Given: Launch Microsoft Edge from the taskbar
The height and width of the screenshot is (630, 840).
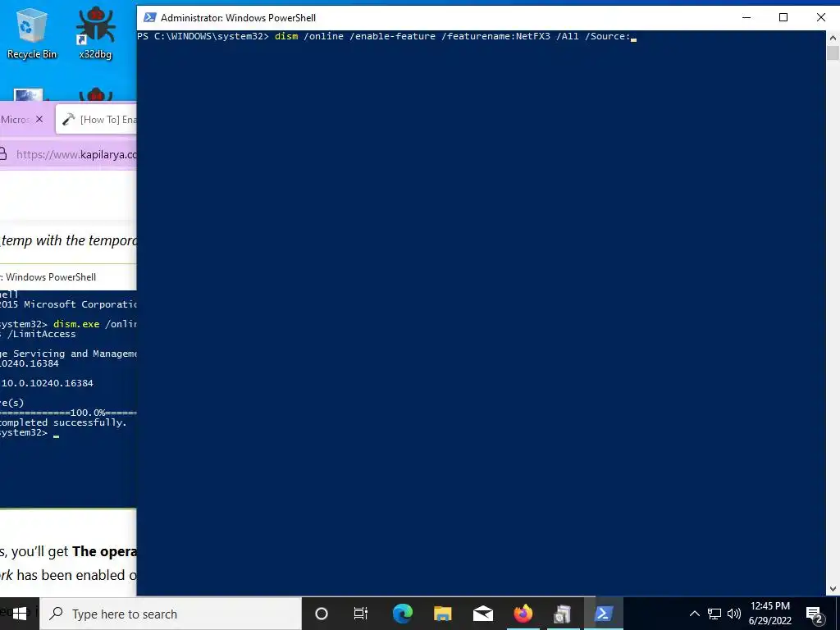Looking at the screenshot, I should pyautogui.click(x=402, y=614).
